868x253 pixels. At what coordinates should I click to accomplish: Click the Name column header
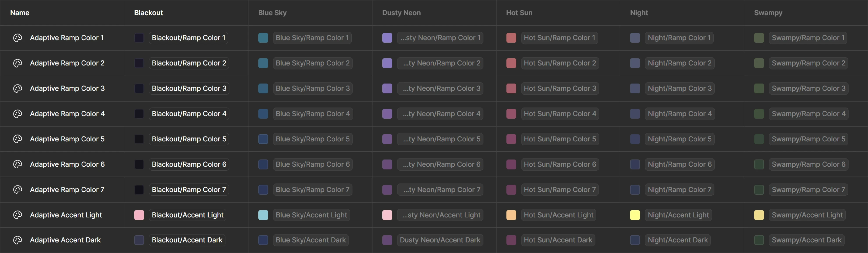[x=20, y=13]
